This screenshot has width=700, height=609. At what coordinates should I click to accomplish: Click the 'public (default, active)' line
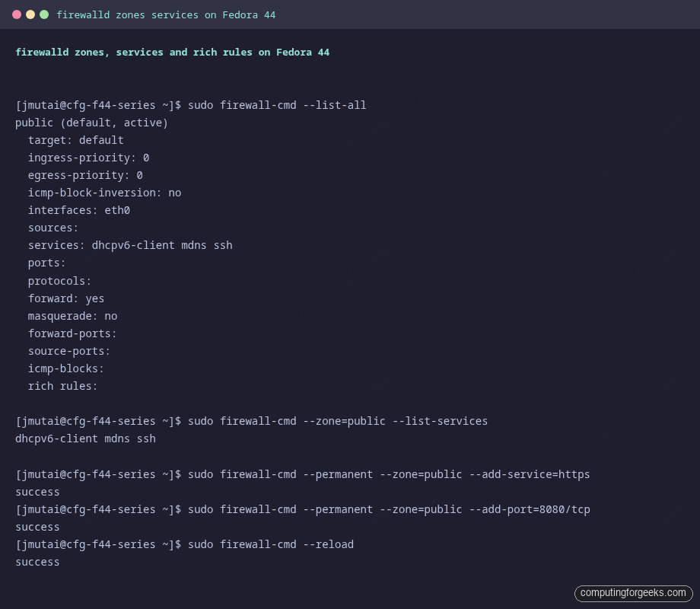(91, 123)
